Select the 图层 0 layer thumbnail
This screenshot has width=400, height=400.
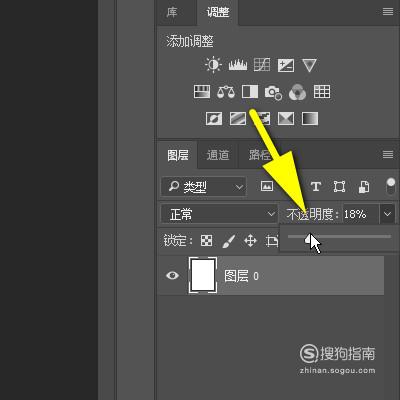(203, 275)
